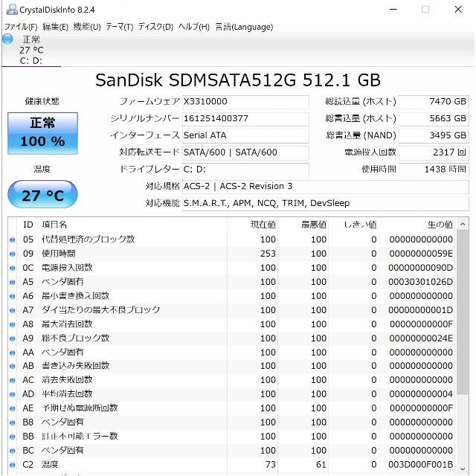
Task: Click the firmware field X3310000
Action: [245, 102]
